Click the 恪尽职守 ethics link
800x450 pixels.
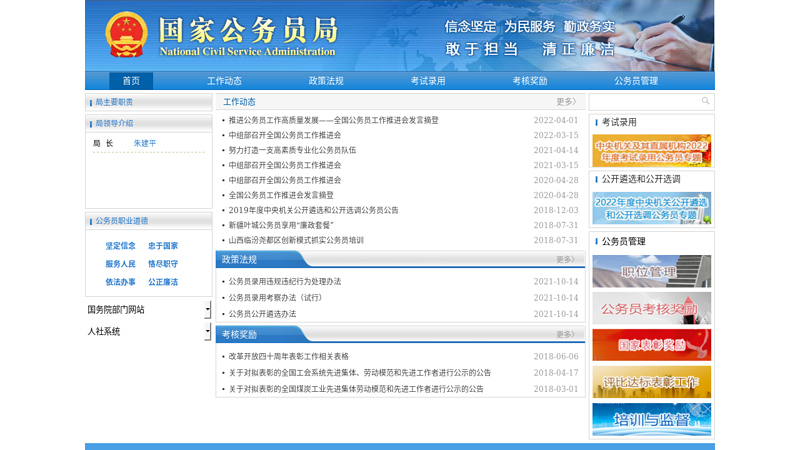[163, 264]
